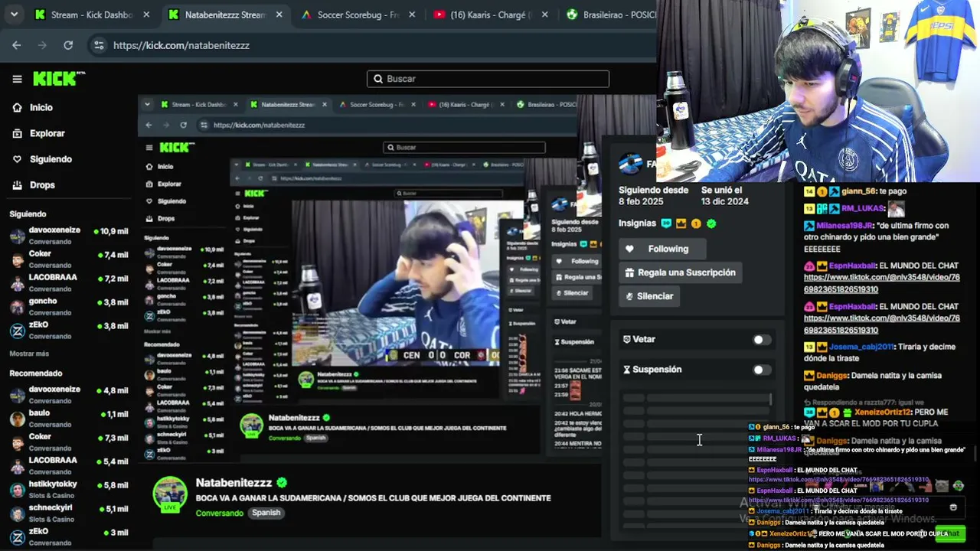Open Explorar in the Kick sidebar
980x551 pixels.
tap(38, 133)
